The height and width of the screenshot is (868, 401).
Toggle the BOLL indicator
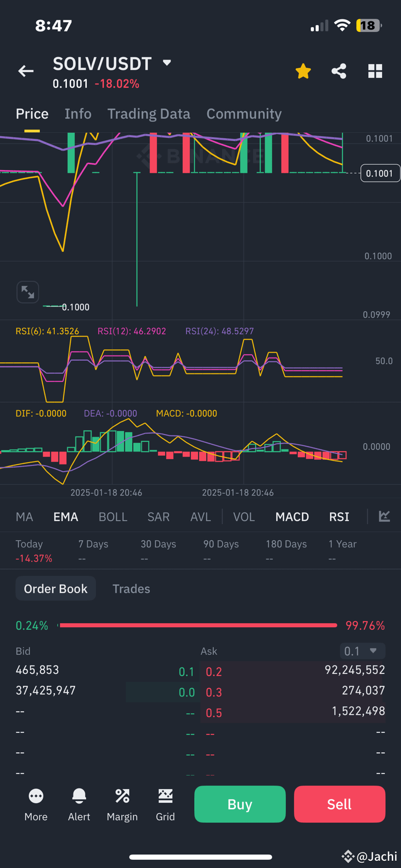click(113, 517)
